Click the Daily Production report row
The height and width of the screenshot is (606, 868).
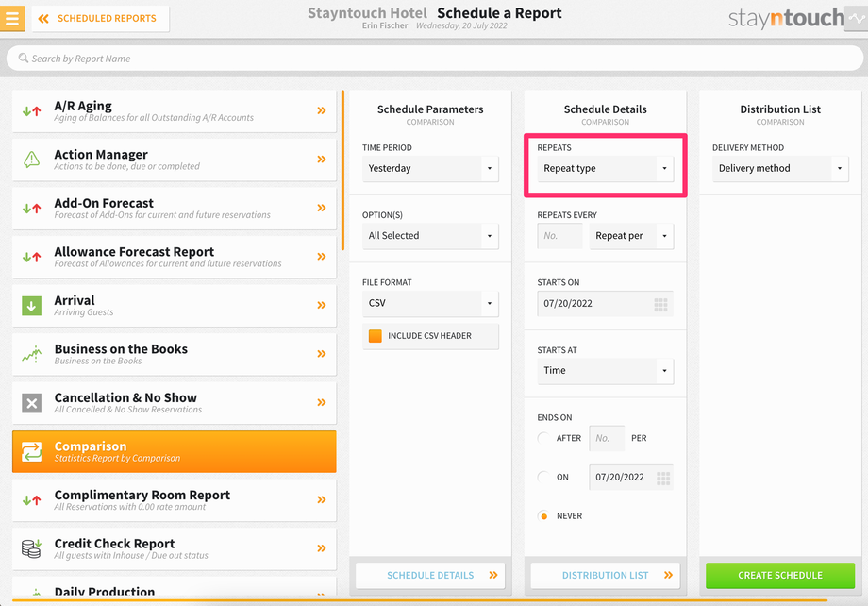tap(174, 587)
